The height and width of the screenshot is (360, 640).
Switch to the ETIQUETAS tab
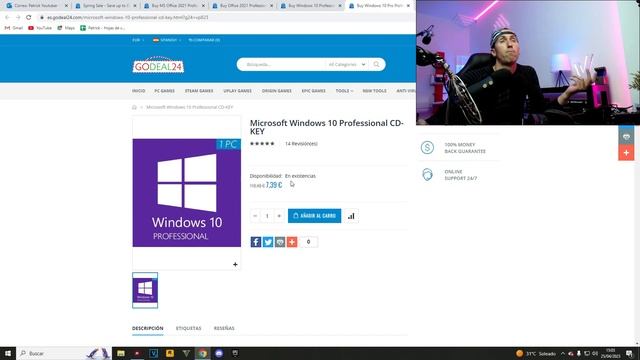point(189,328)
